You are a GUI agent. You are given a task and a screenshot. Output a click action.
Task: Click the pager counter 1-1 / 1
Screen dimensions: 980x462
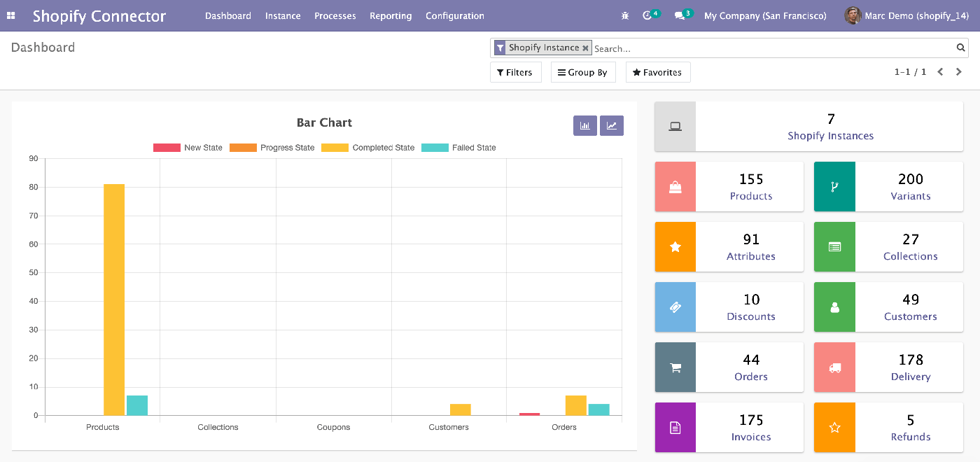[910, 72]
